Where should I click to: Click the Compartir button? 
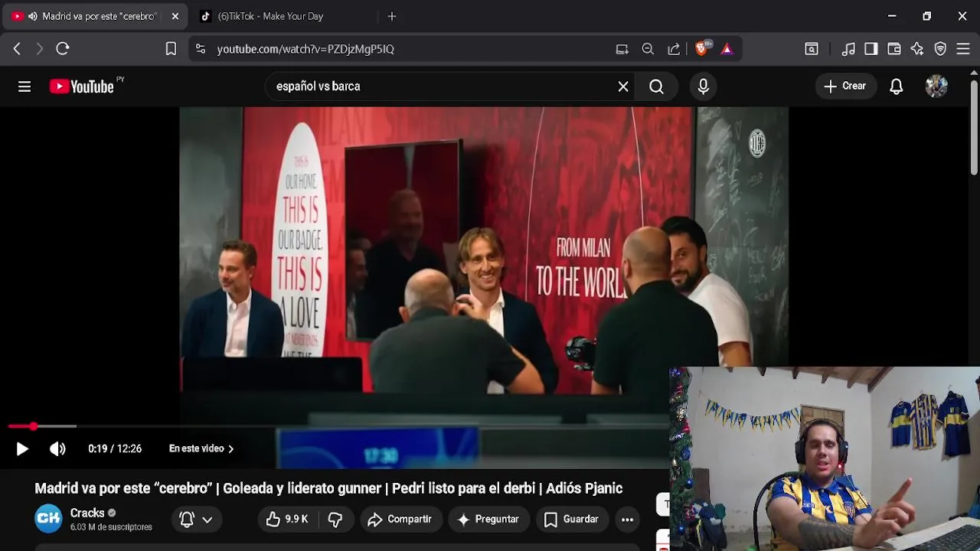[400, 520]
